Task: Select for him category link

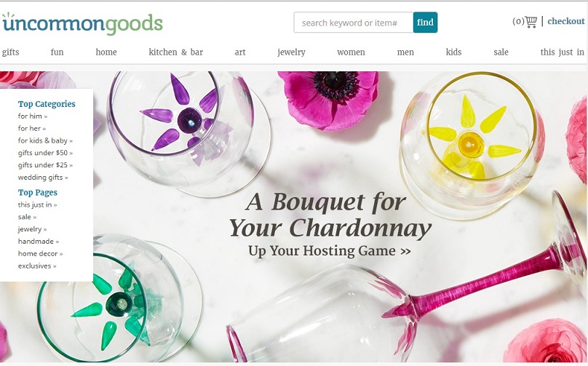Action: (x=33, y=116)
